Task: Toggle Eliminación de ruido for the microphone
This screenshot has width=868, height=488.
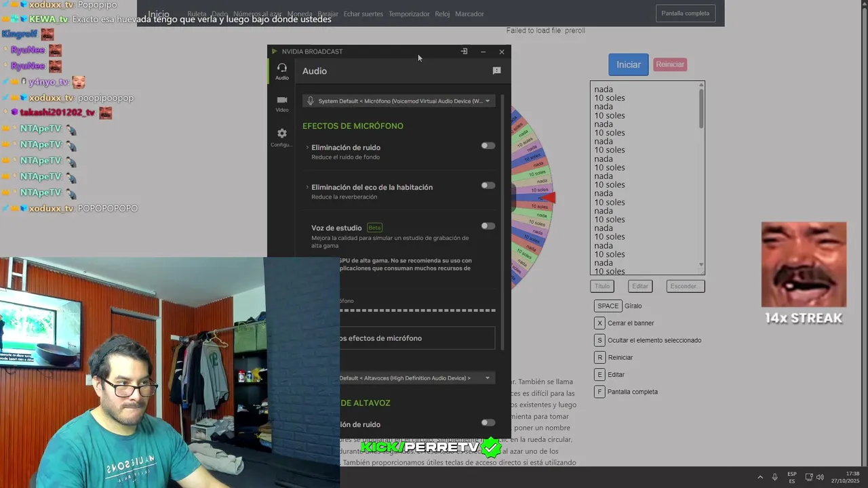Action: coord(488,146)
